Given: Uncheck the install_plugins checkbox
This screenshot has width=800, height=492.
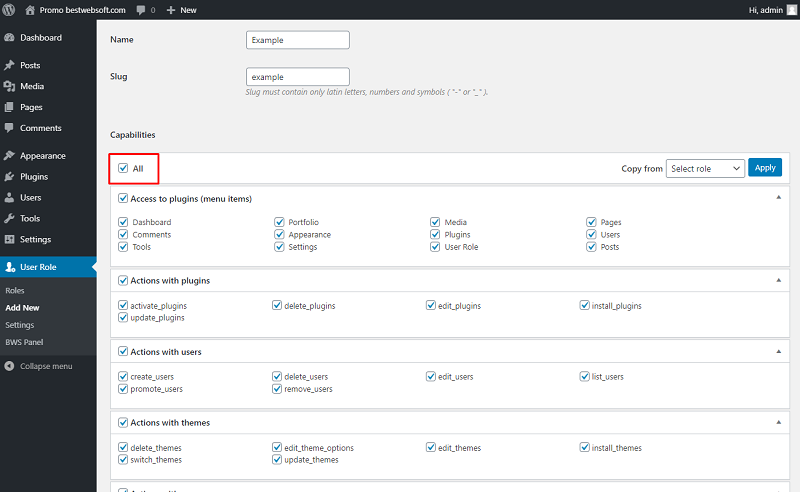Looking at the screenshot, I should click(585, 305).
